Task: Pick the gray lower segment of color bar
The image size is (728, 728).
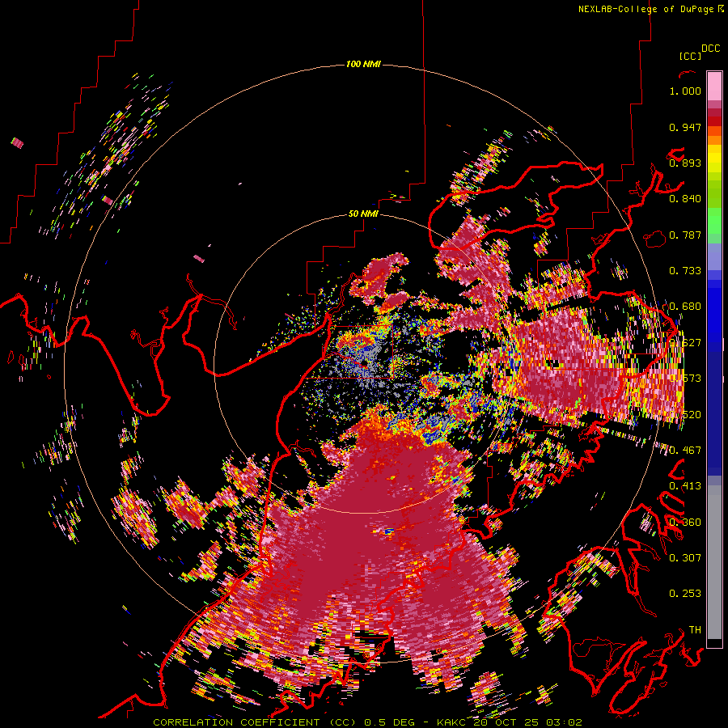Action: pyautogui.click(x=714, y=562)
